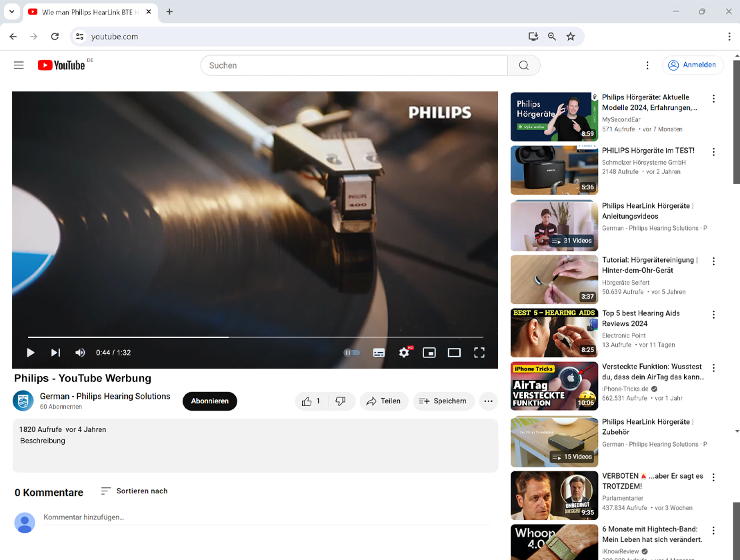Open options for 6 Monate mit Hightech-Band video
The width and height of the screenshot is (740, 560).
(x=713, y=531)
